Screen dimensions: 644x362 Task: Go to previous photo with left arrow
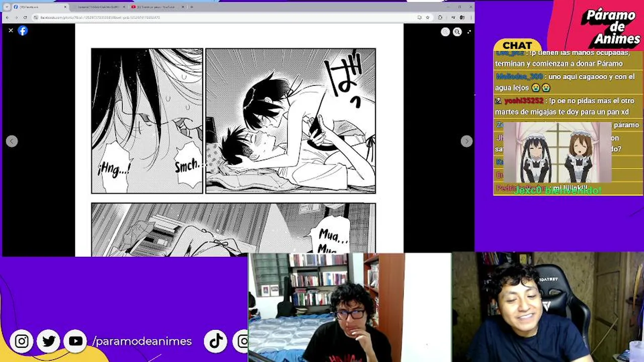coord(12,141)
